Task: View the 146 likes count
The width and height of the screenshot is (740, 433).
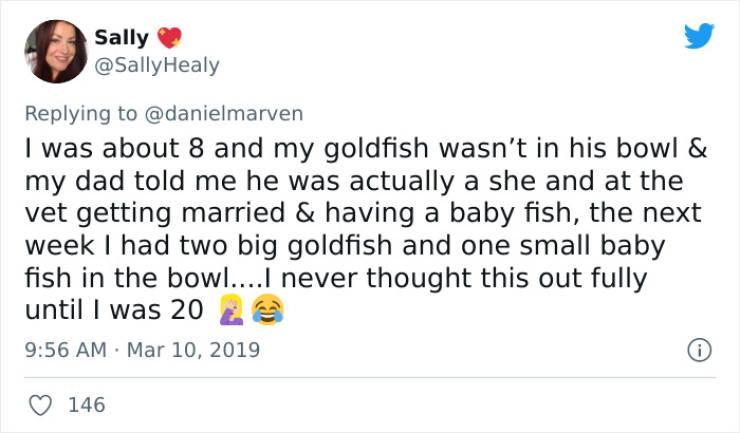Action: 88,405
